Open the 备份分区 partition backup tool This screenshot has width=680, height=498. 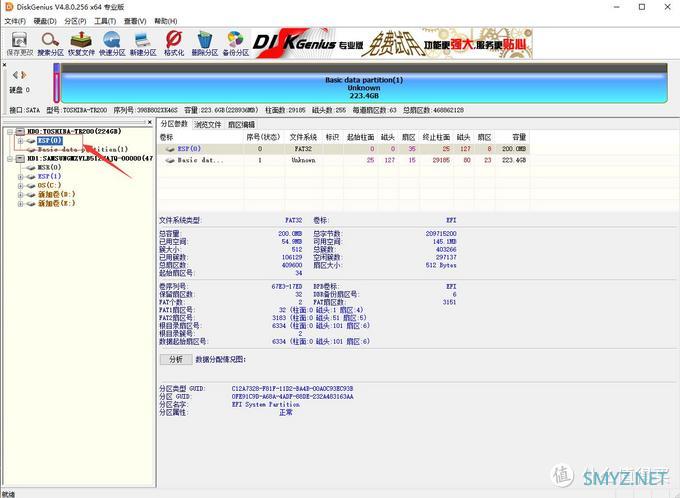(235, 44)
